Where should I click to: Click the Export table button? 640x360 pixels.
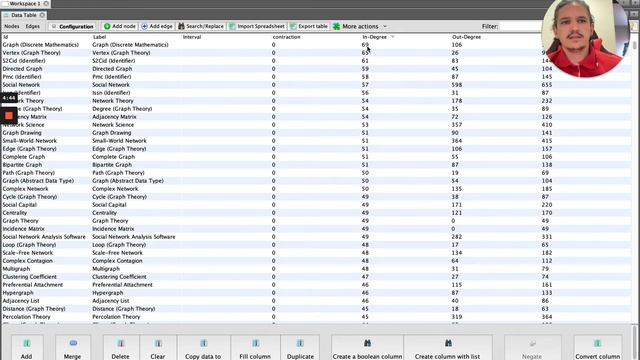click(x=309, y=26)
